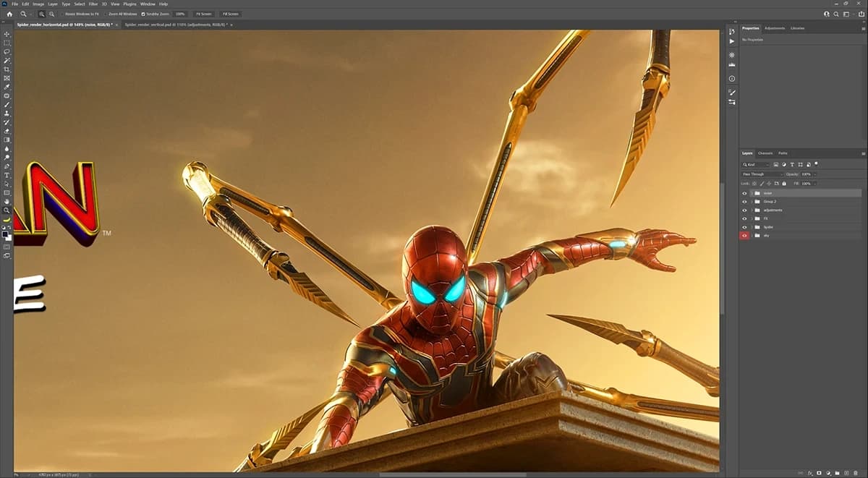This screenshot has width=868, height=478.
Task: Open the layer Kind filter dropdown
Action: tap(756, 165)
